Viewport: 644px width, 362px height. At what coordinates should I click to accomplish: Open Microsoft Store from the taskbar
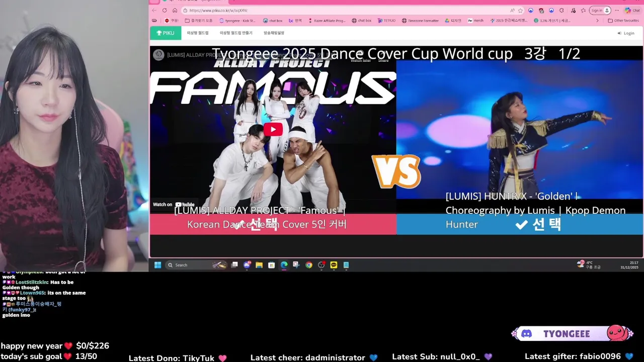pyautogui.click(x=272, y=265)
